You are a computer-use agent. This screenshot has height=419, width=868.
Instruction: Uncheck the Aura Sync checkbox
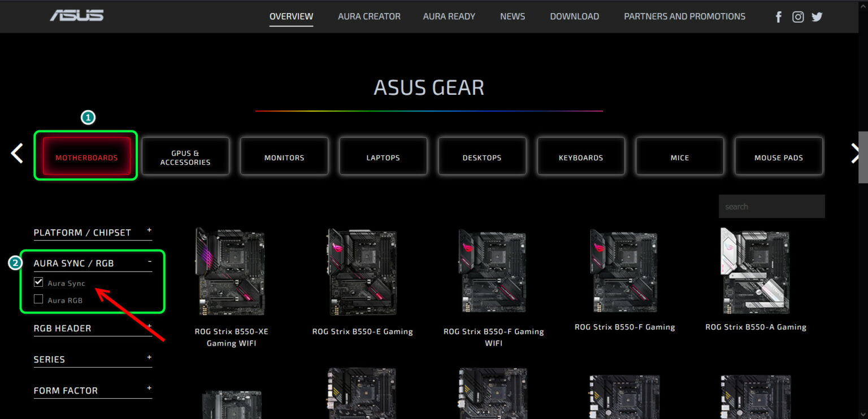click(38, 282)
